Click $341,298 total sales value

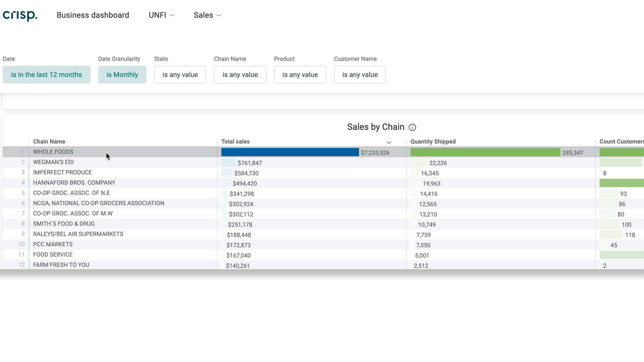[x=241, y=194]
